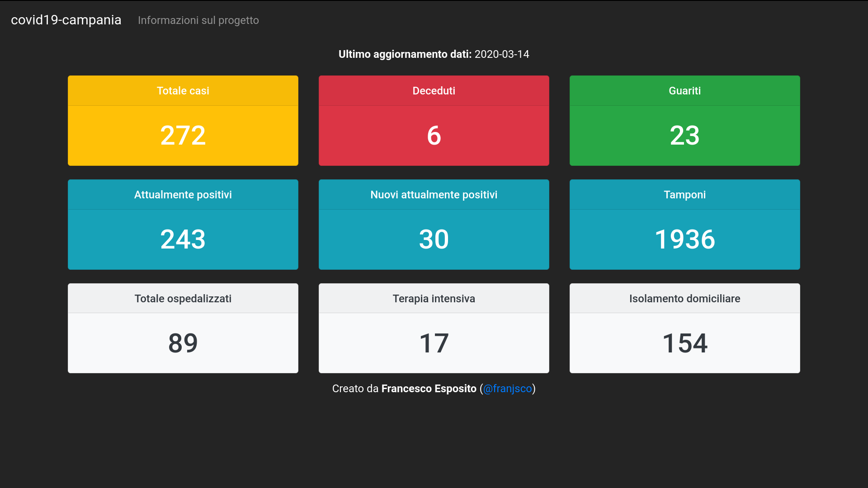Click the Guariti card header
This screenshot has width=868, height=488.
click(x=685, y=91)
